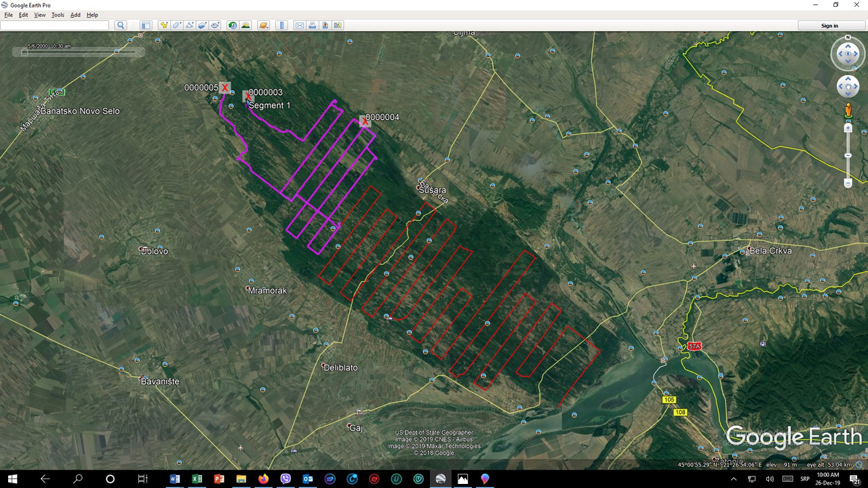
Task: Click the Email envelope icon
Action: [299, 25]
